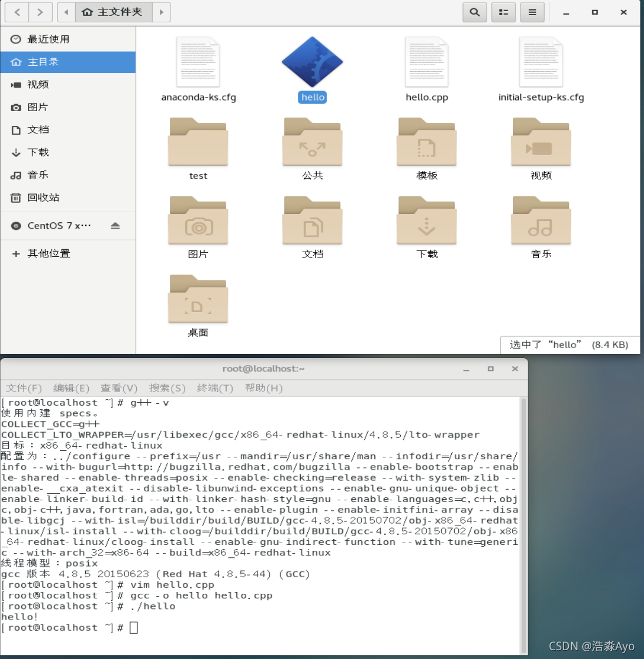The image size is (644, 659).
Task: Open the terminal 搜索(S) menu
Action: click(167, 388)
